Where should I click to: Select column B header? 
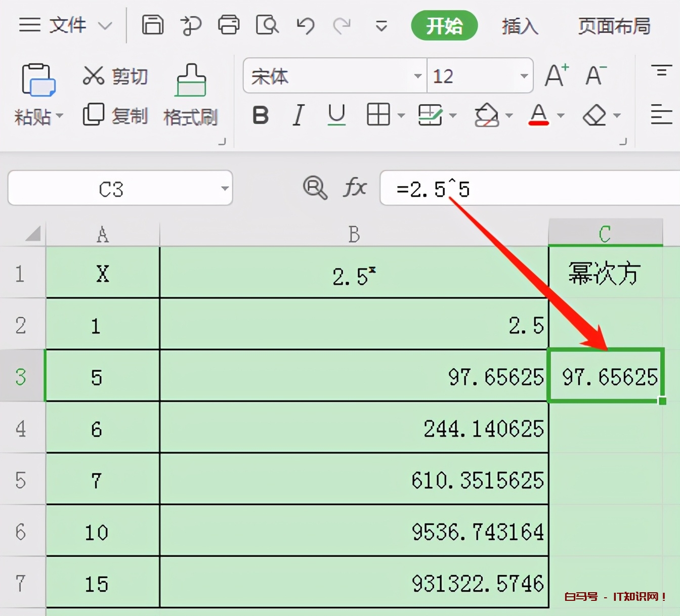354,234
